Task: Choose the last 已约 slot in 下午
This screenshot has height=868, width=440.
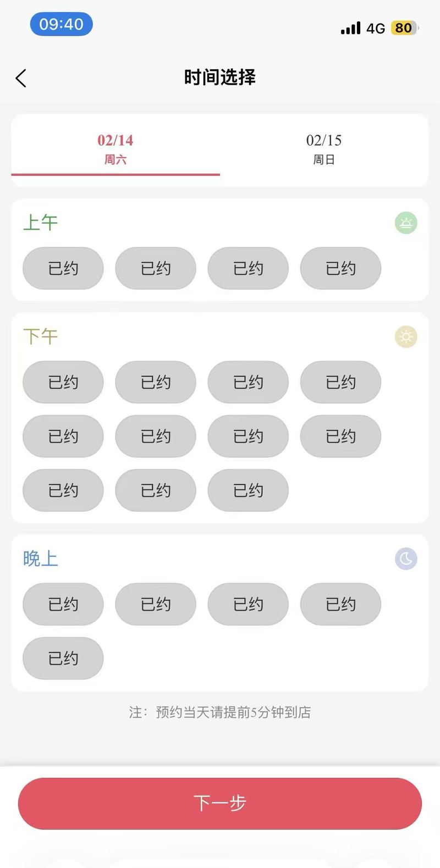Action: point(248,490)
